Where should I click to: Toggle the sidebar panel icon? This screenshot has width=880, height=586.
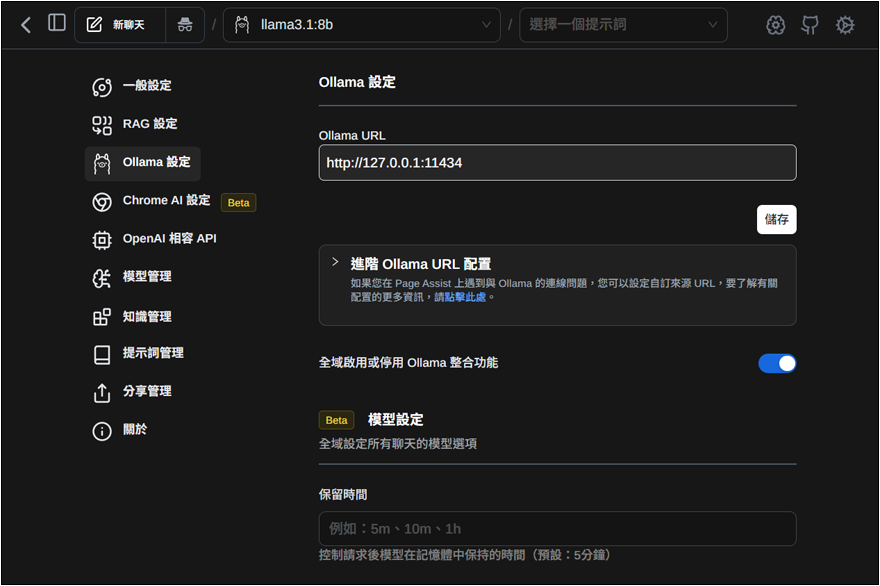tap(57, 23)
